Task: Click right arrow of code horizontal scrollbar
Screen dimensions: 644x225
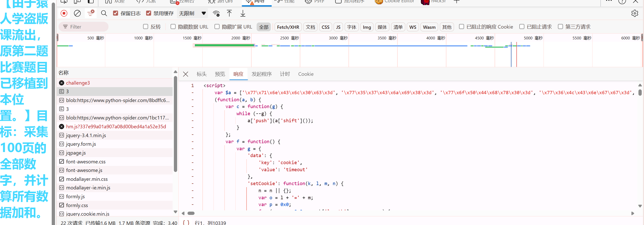Action: click(x=633, y=213)
